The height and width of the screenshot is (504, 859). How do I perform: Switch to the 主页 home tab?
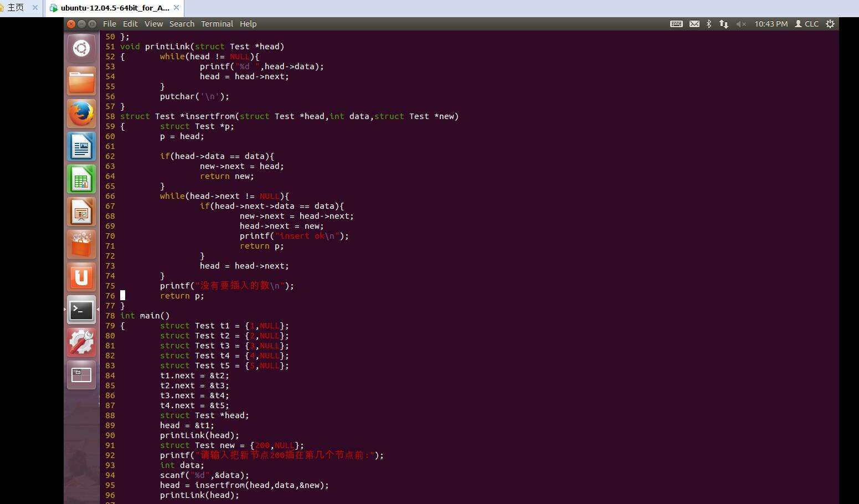pos(16,8)
